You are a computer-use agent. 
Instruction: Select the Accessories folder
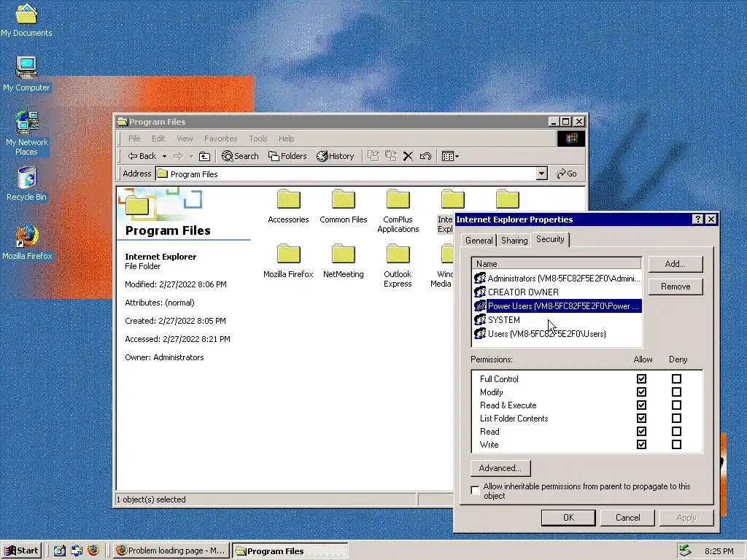point(288,206)
